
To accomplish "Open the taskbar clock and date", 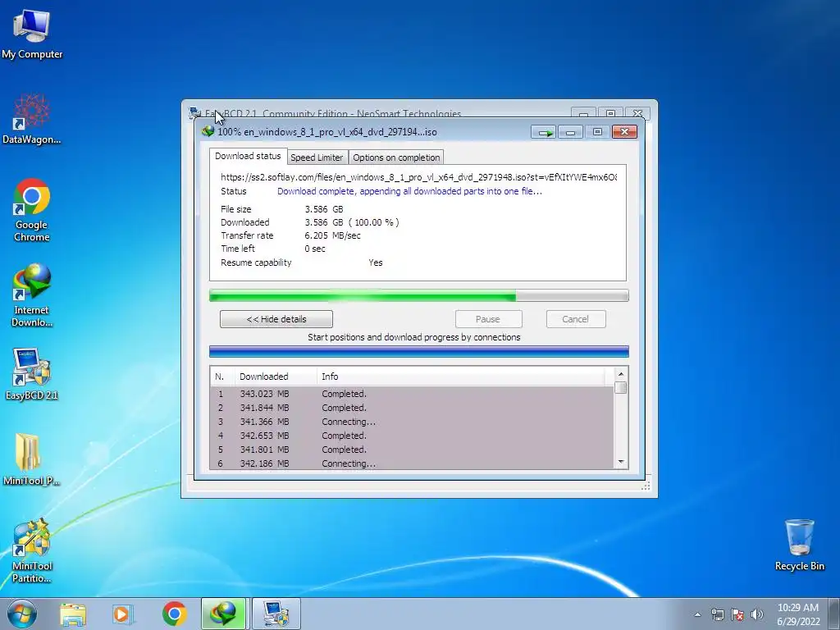I will [x=798, y=614].
